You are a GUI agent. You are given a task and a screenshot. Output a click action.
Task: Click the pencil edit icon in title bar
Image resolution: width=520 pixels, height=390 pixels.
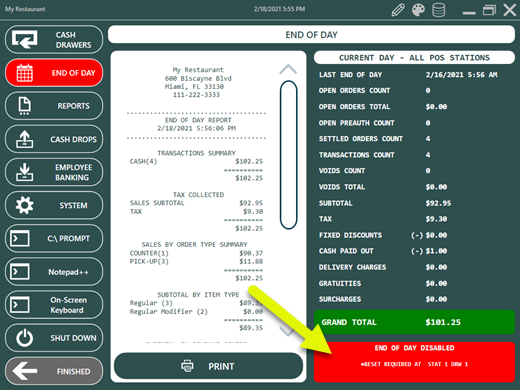pos(398,10)
